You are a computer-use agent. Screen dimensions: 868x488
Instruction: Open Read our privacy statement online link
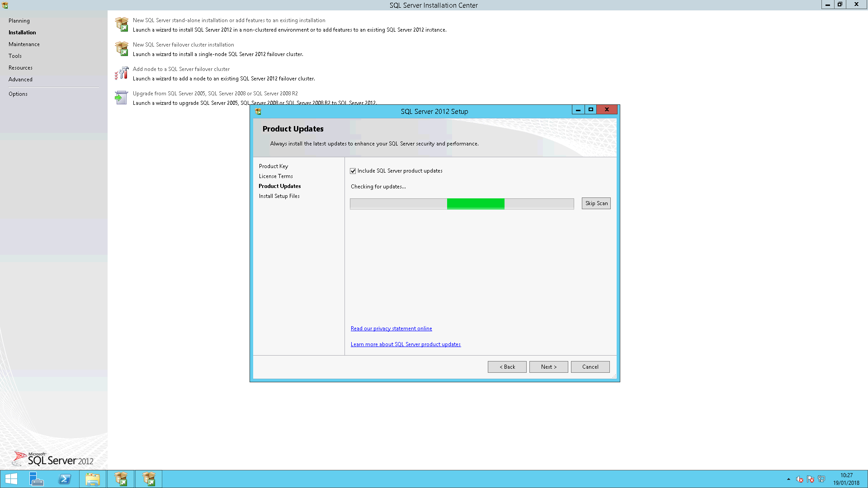[x=392, y=328]
